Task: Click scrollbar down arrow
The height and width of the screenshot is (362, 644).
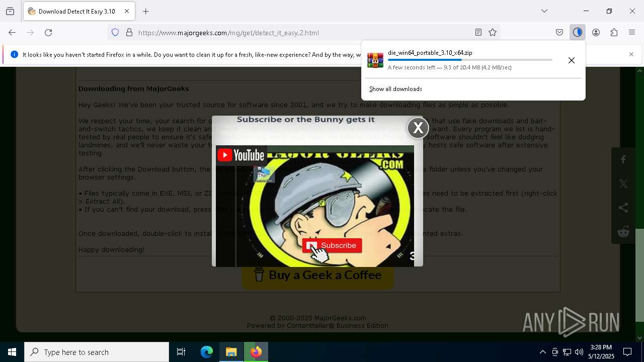Action: [639, 338]
